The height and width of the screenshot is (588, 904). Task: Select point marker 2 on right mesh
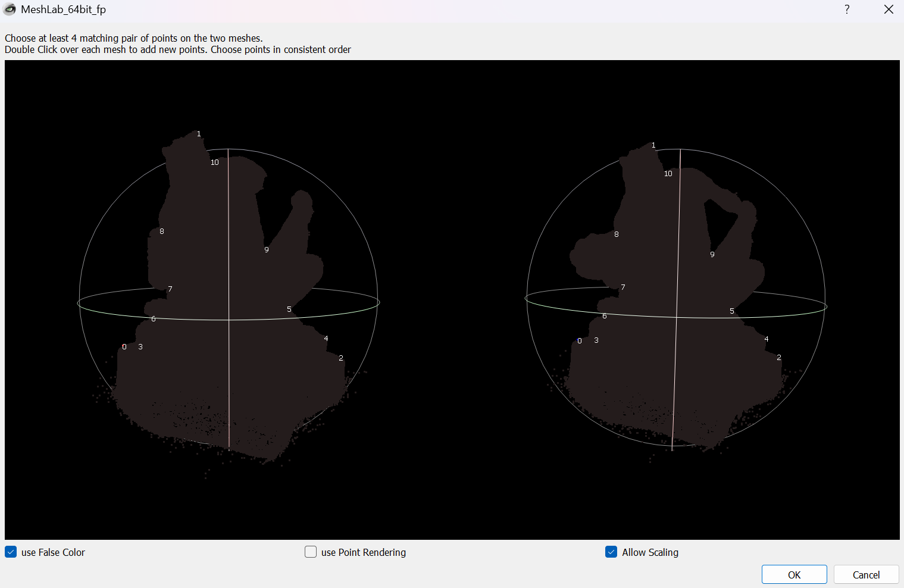pyautogui.click(x=779, y=357)
